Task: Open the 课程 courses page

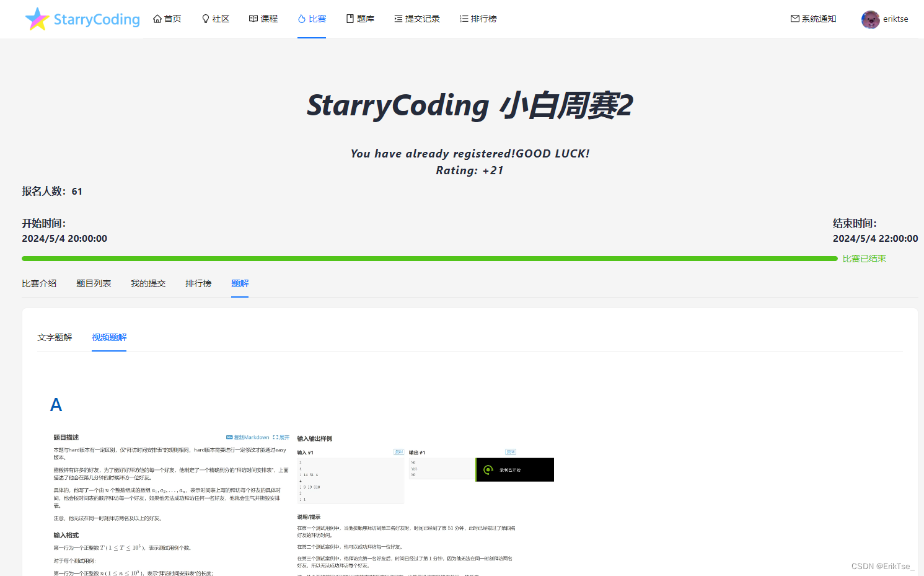Action: pos(263,19)
